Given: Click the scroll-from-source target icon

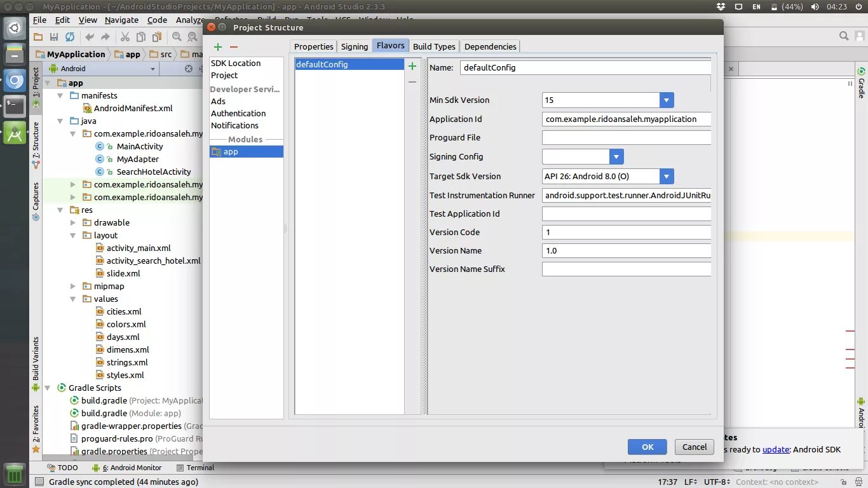Looking at the screenshot, I should coord(188,69).
